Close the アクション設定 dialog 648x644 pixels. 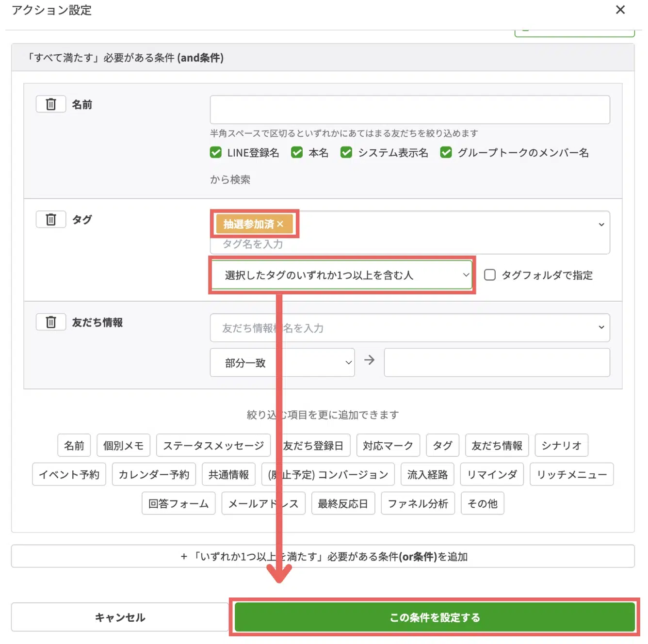click(620, 10)
